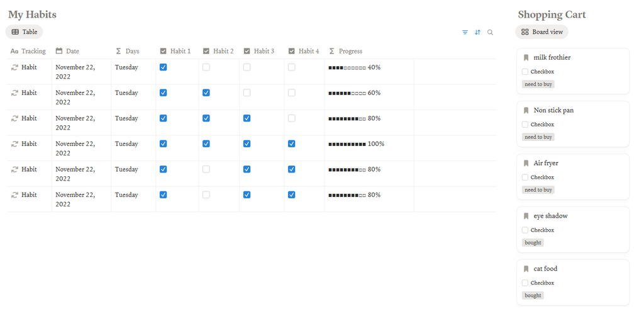Image resolution: width=644 pixels, height=316 pixels.
Task: Open the My Habits database title
Action: coord(32,14)
